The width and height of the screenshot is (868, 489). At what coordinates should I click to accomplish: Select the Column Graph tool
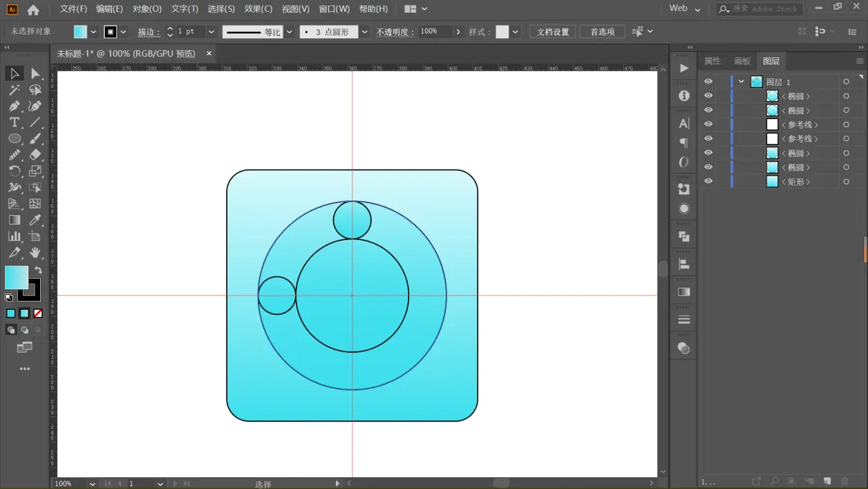click(x=15, y=237)
